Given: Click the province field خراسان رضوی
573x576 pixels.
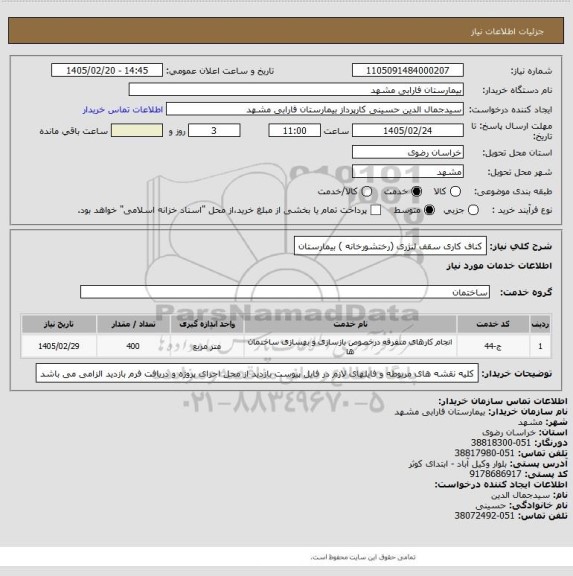Looking at the screenshot, I should pyautogui.click(x=408, y=152).
